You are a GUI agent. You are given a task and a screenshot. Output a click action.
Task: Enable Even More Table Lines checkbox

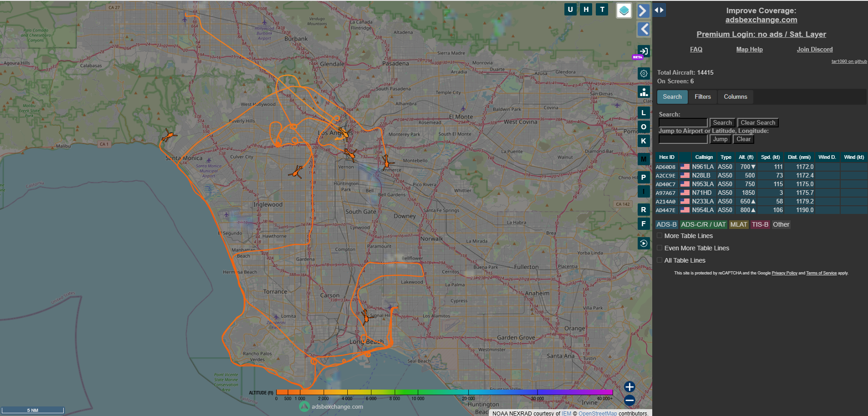point(660,248)
